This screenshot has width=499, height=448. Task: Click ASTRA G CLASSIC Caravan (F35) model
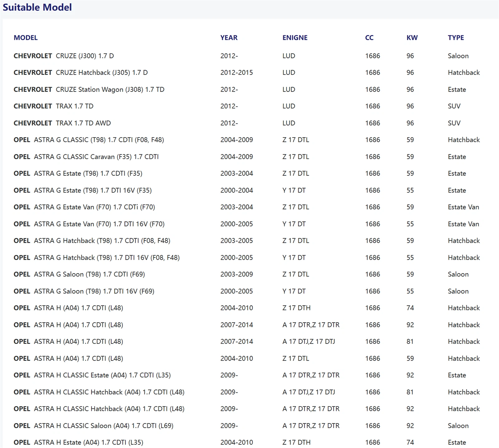click(96, 157)
